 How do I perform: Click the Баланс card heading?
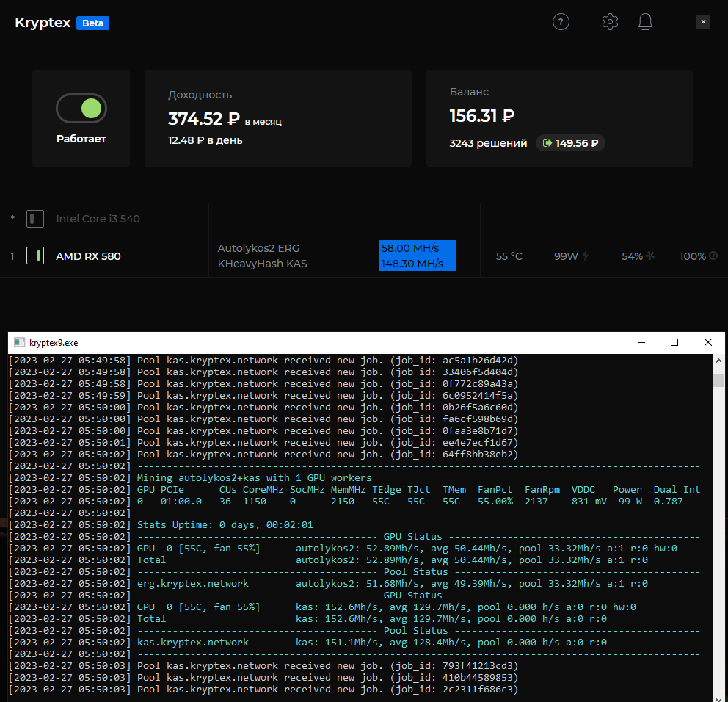tap(469, 92)
